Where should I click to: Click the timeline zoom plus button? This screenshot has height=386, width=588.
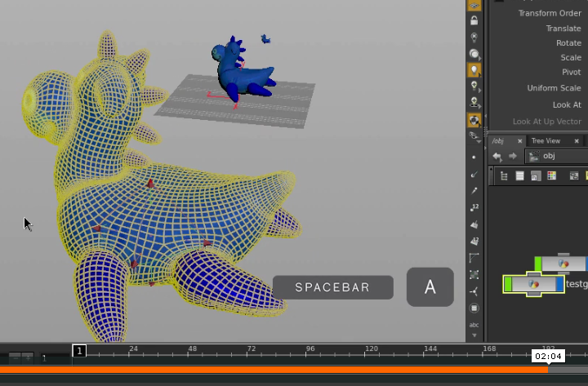(28, 358)
